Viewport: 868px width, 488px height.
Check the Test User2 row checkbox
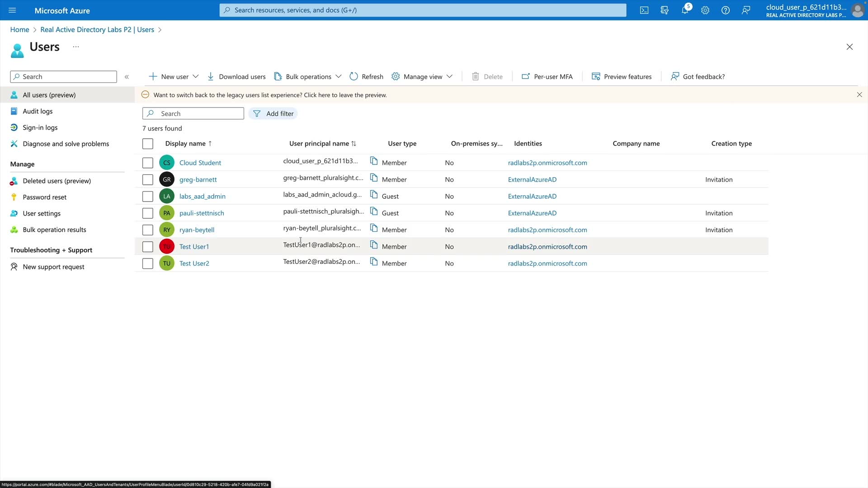coord(148,263)
